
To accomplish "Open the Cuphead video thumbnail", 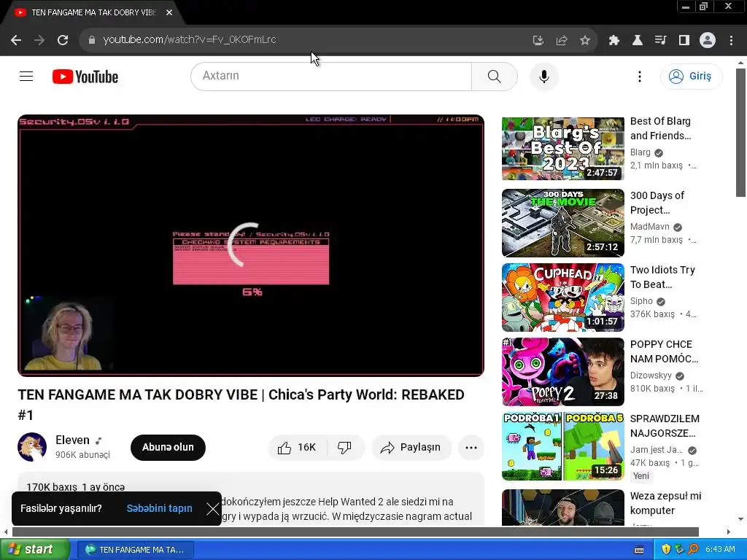I will tap(562, 297).
